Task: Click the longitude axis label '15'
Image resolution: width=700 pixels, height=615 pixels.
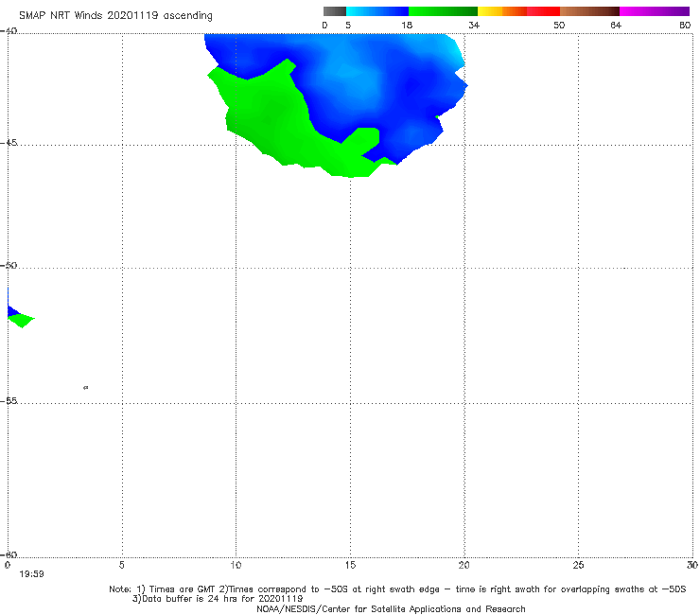Action: point(350,566)
